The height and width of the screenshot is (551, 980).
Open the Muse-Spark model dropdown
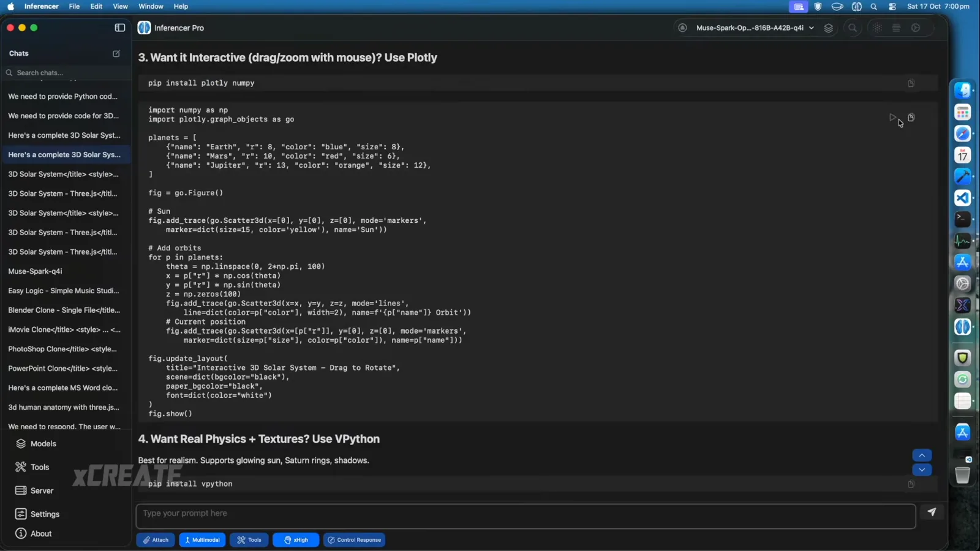pos(755,28)
